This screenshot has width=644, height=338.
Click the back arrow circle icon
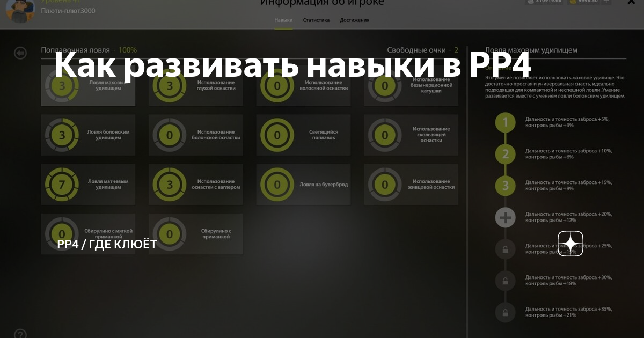[20, 53]
